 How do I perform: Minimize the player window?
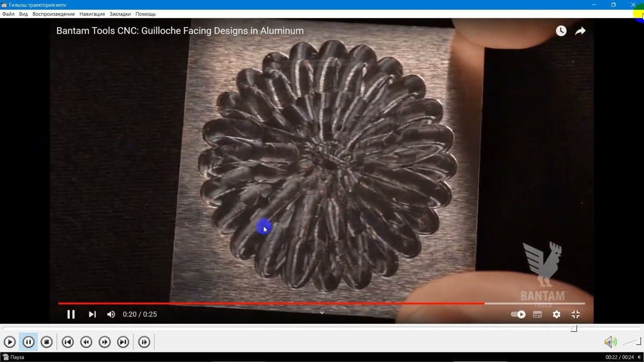coord(594,5)
